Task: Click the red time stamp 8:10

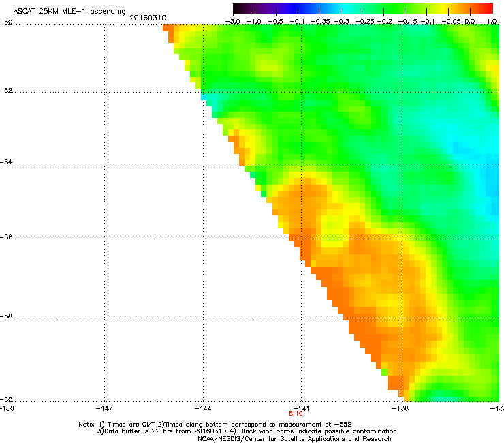Action: point(296,414)
